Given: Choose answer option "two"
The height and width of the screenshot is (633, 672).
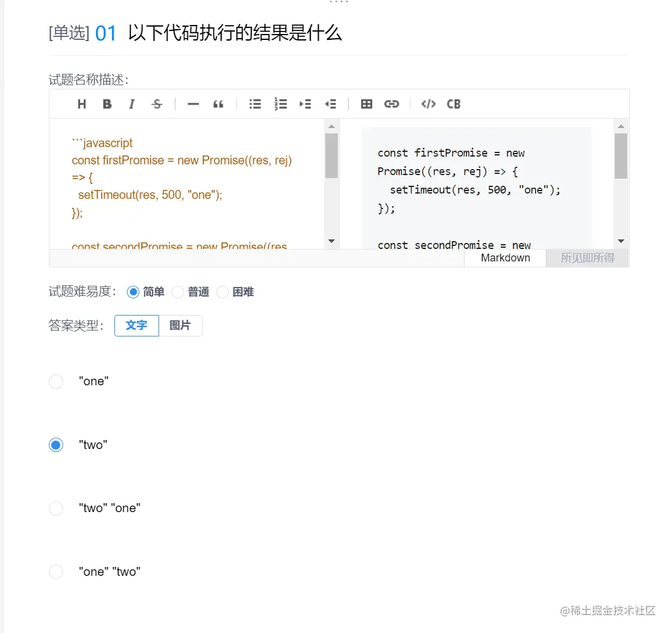Looking at the screenshot, I should (x=56, y=445).
